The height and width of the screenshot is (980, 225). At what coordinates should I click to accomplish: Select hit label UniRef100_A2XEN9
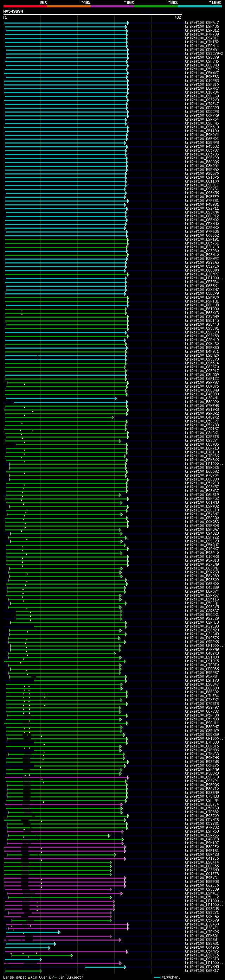[202, 565]
